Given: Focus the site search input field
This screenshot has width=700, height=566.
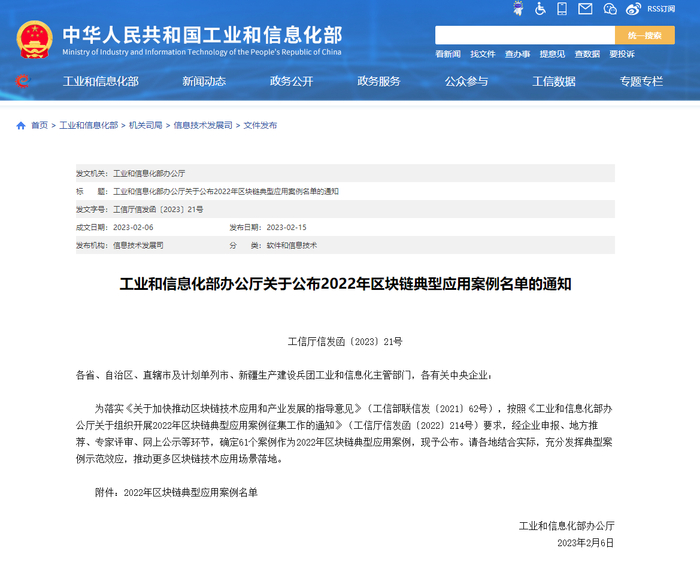Looking at the screenshot, I should [525, 35].
